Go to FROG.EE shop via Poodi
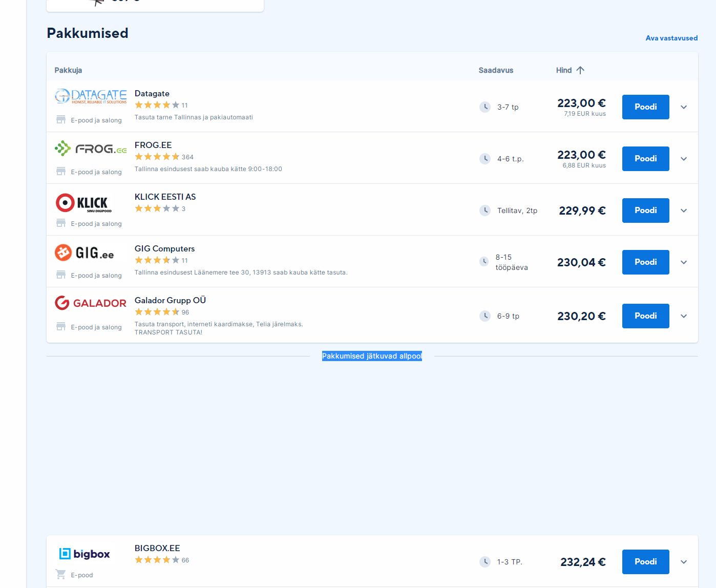This screenshot has height=588, width=716. 645,159
